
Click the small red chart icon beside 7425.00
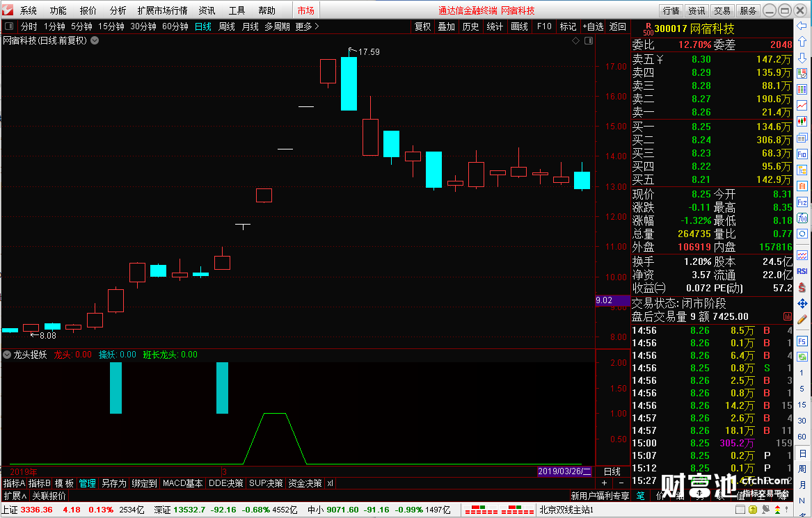[787, 316]
